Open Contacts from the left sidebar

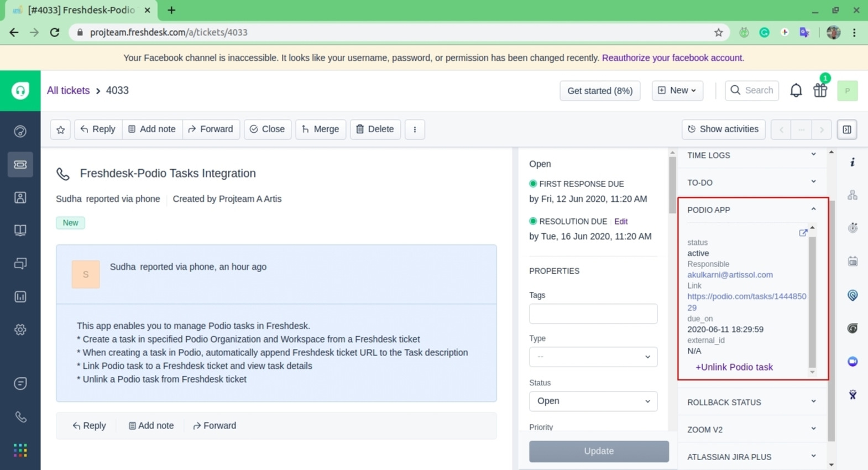20,197
